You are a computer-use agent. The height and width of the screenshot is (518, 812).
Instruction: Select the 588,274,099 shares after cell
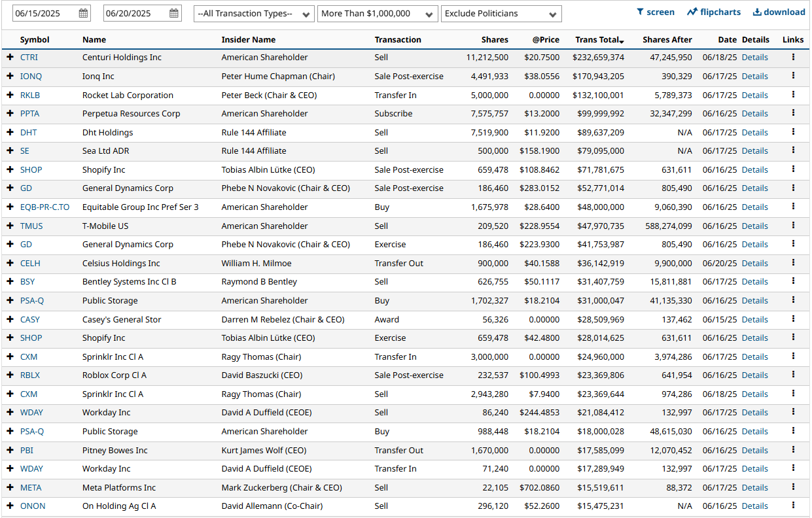[x=667, y=226]
